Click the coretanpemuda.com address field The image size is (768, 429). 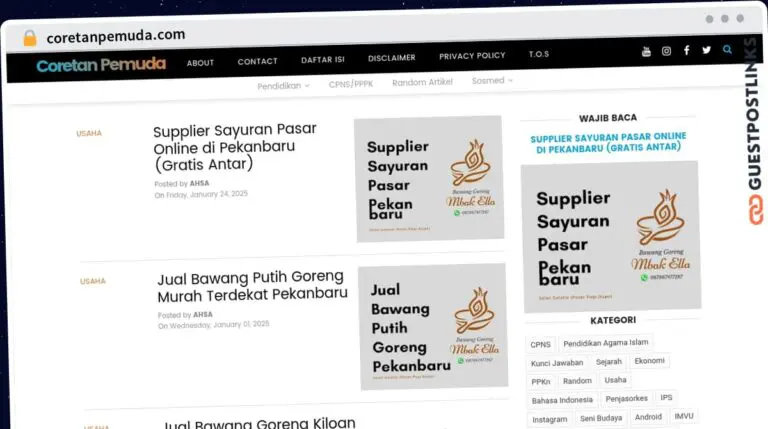tap(116, 36)
